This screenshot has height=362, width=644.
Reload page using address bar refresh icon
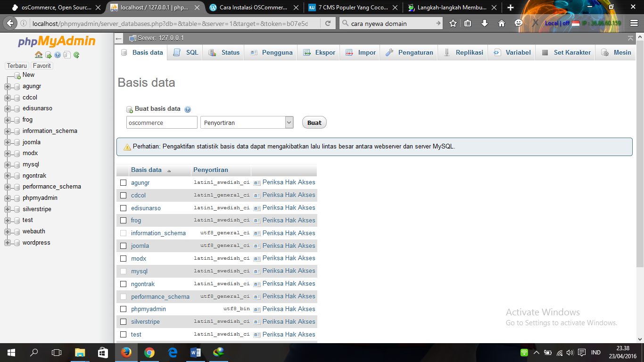click(x=328, y=23)
